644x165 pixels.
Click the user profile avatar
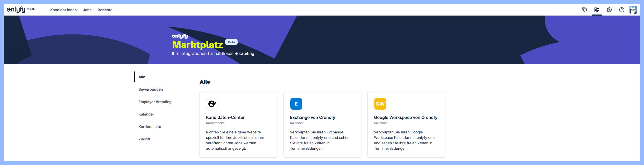coord(633,10)
